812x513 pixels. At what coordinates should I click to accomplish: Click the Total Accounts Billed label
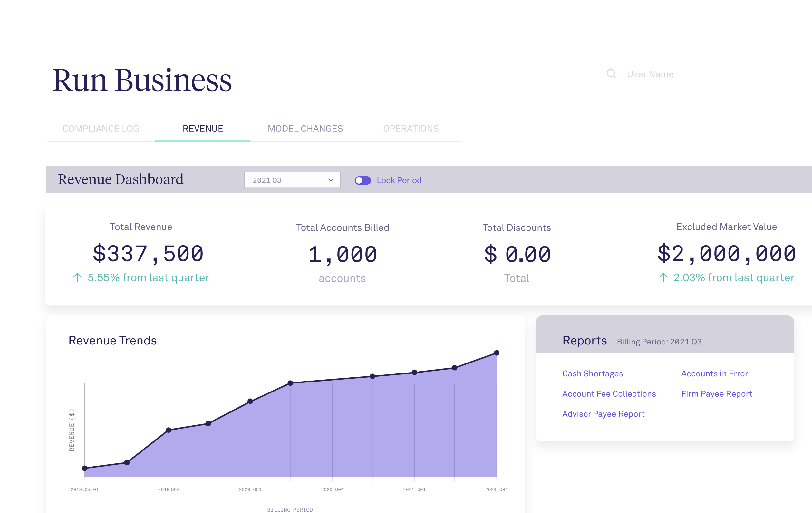coord(343,228)
